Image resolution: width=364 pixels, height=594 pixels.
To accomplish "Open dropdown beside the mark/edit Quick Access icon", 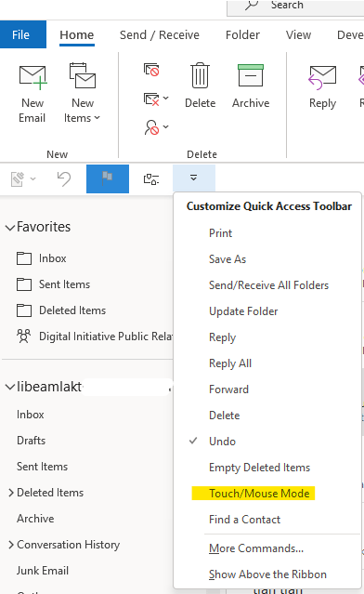I will coord(32,178).
